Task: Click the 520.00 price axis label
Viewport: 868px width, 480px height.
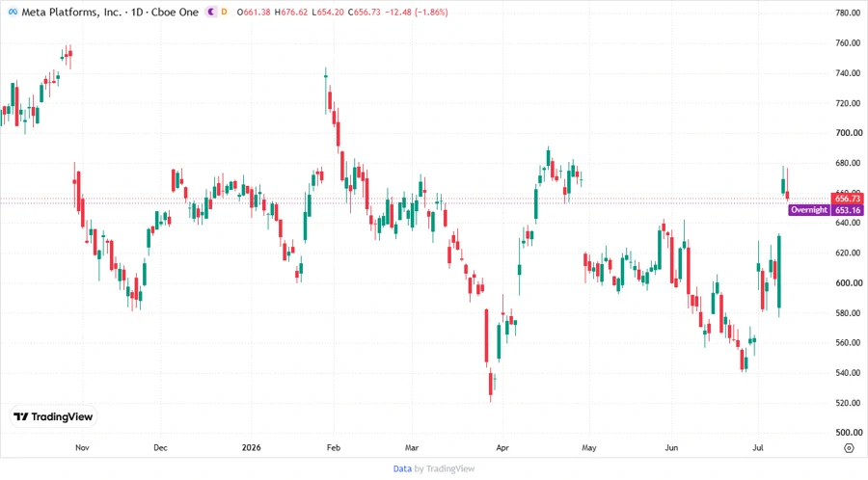Action: pyautogui.click(x=848, y=403)
